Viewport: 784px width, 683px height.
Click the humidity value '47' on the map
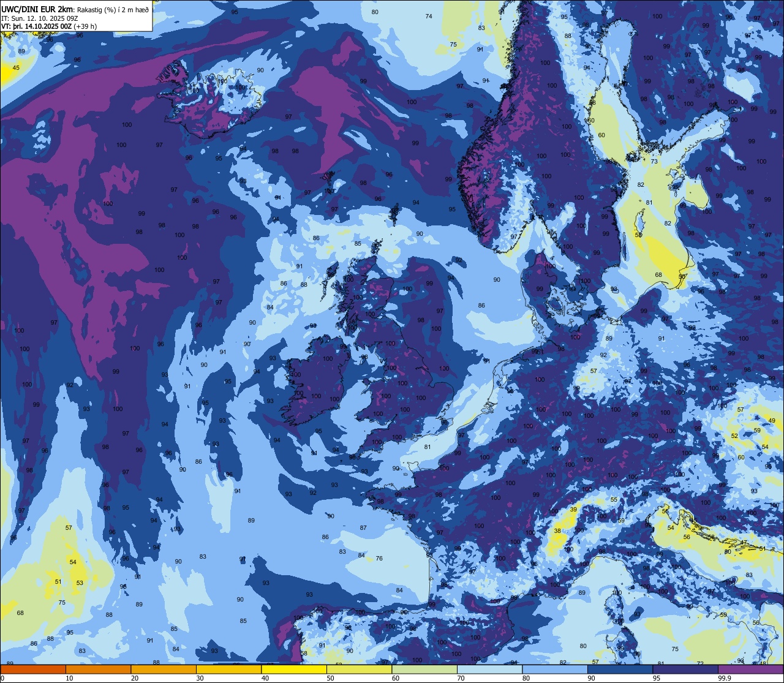(x=743, y=543)
